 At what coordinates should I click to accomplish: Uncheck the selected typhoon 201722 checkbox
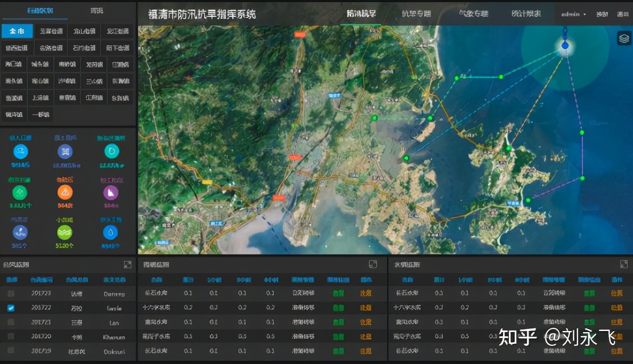(11, 308)
